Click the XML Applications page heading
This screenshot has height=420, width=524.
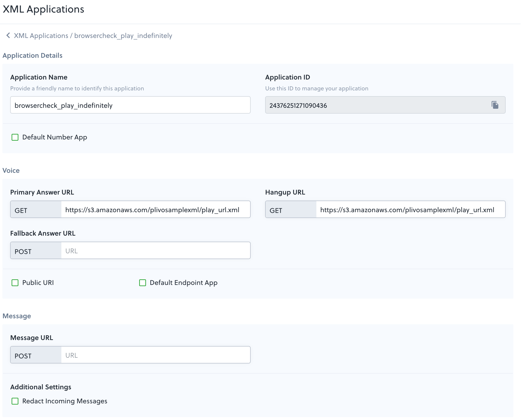click(x=44, y=9)
